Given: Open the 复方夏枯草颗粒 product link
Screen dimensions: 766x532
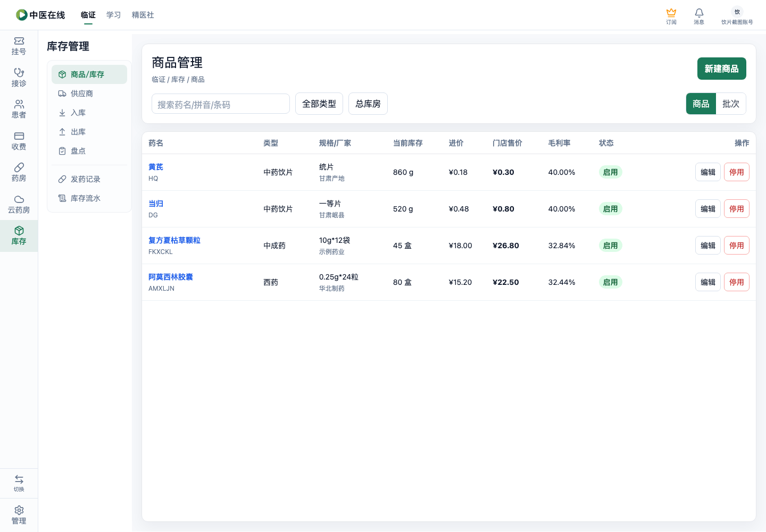Looking at the screenshot, I should click(174, 240).
